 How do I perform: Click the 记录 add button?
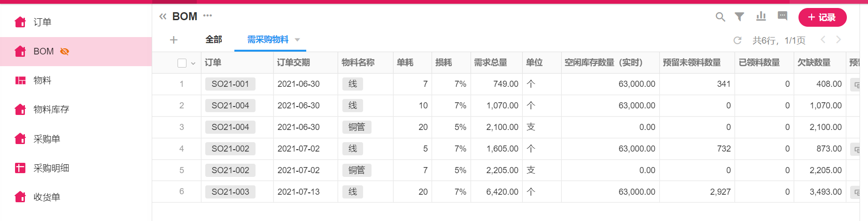822,17
